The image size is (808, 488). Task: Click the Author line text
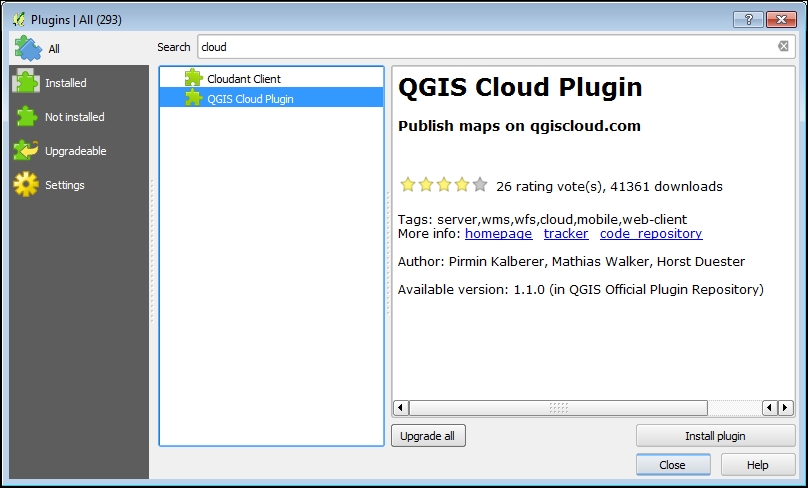pos(571,262)
